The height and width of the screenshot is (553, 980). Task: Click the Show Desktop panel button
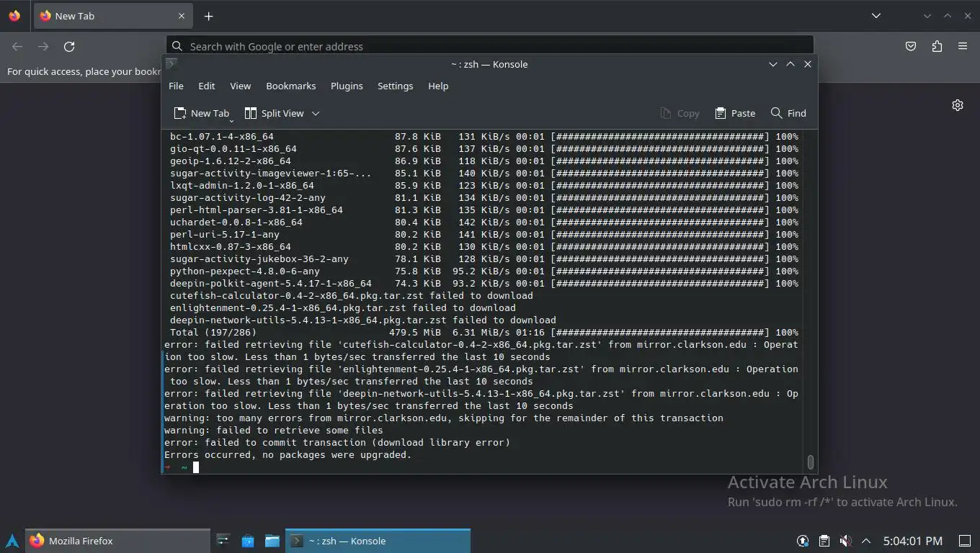tap(965, 541)
